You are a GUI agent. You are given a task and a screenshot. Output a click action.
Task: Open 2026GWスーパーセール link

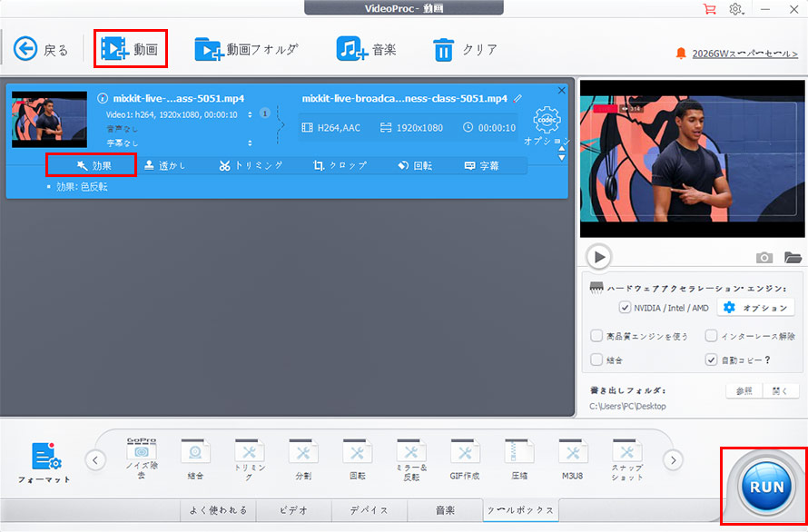[x=744, y=54]
